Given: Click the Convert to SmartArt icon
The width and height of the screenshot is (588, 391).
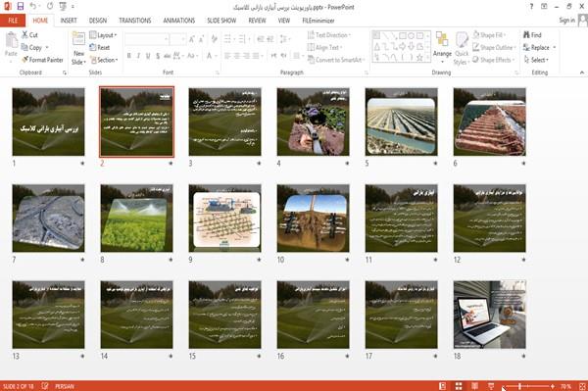Looking at the screenshot, I should 311,60.
